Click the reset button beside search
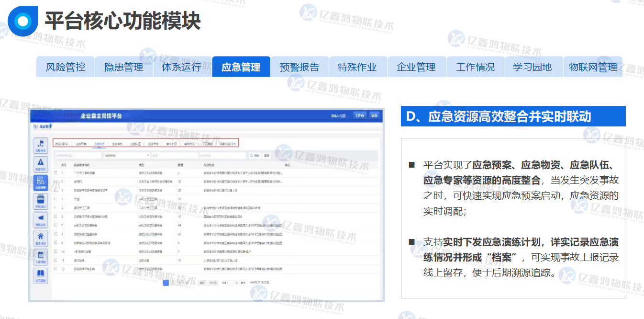 coord(267,155)
